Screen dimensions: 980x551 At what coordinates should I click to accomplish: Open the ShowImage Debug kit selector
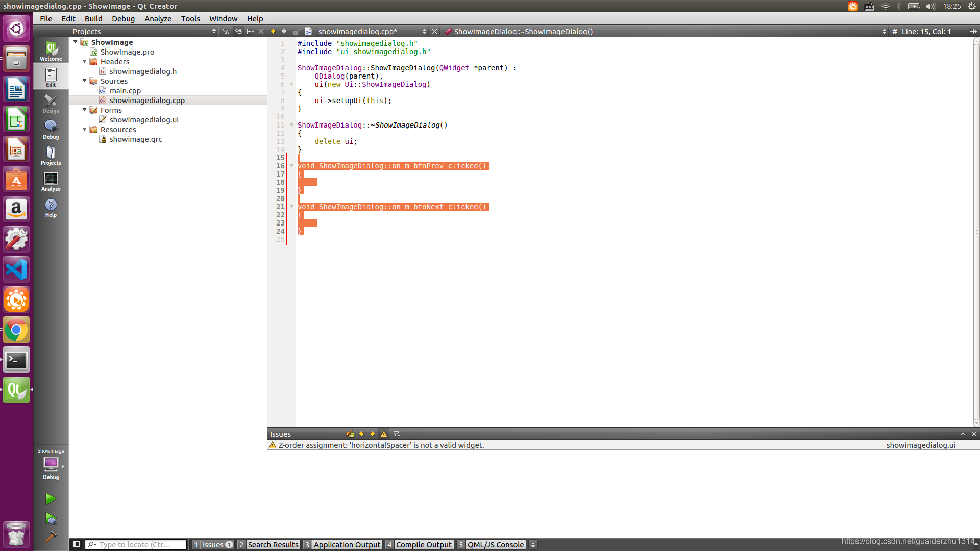coord(51,464)
